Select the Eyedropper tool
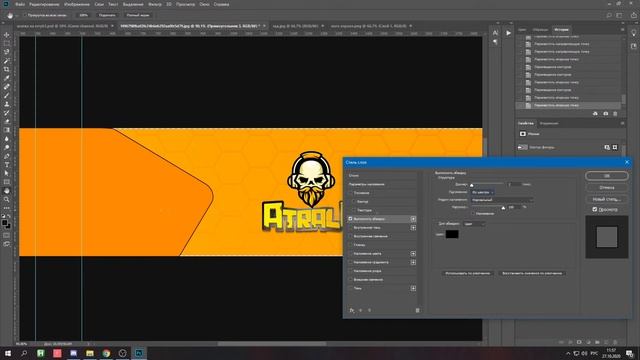This screenshot has height=360, width=640. tap(7, 78)
